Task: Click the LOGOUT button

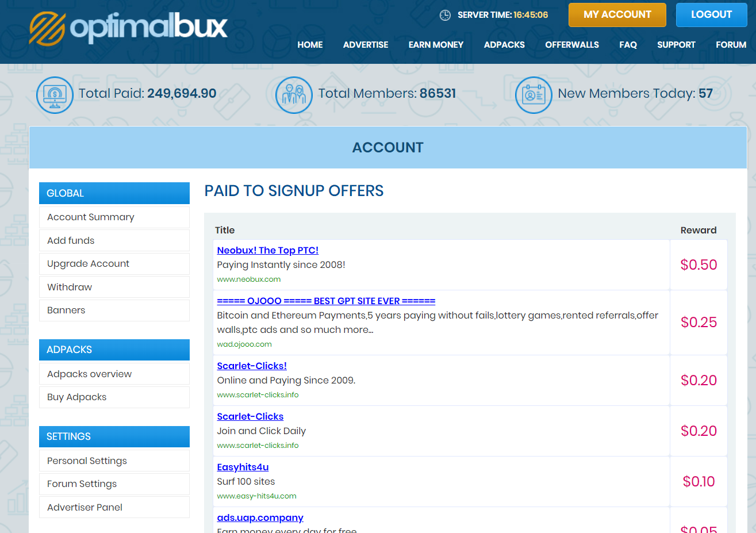Action: click(x=712, y=15)
